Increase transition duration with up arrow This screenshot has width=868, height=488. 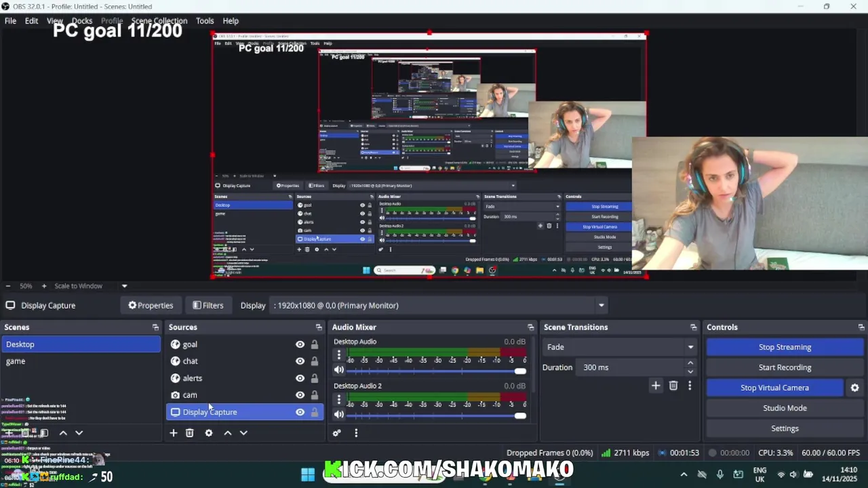click(690, 363)
